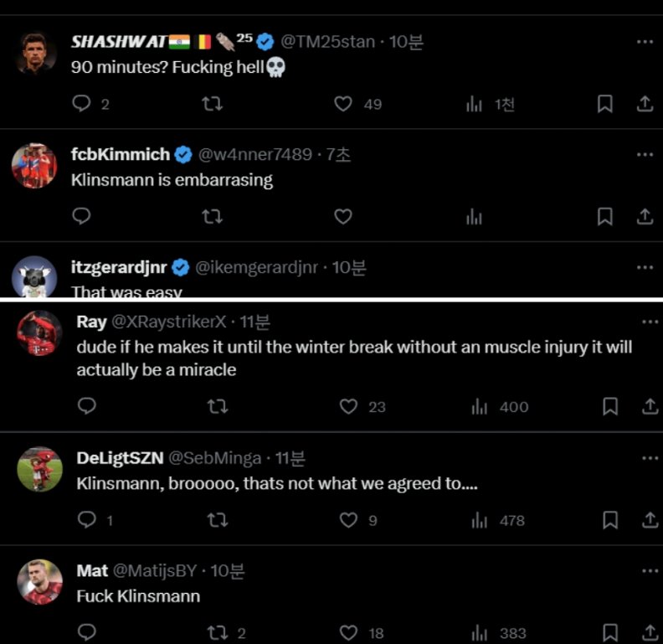
Task: Click fcbKimmich's profile avatar
Action: coord(34,166)
